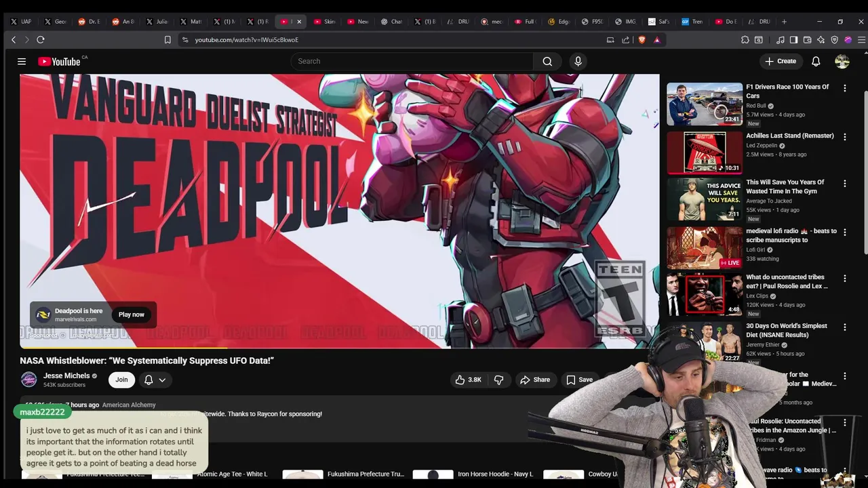The image size is (868, 488).
Task: Open the Brave VPN shield icon
Action: (834, 40)
